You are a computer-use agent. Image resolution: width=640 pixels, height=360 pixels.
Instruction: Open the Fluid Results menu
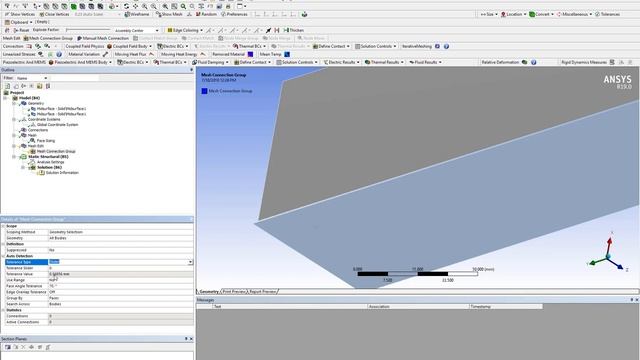click(x=425, y=62)
